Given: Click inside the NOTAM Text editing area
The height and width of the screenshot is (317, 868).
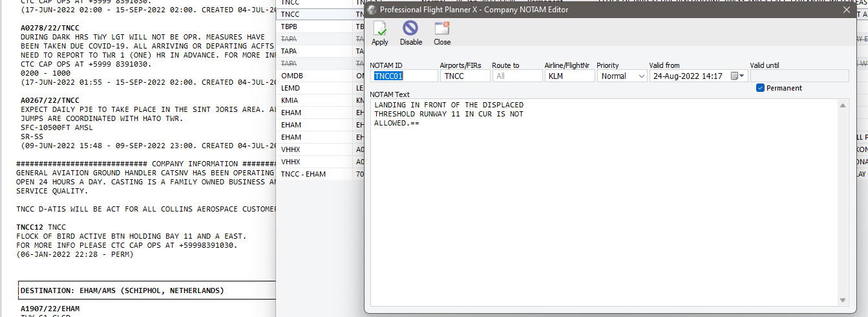Looking at the screenshot, I should pyautogui.click(x=604, y=201).
